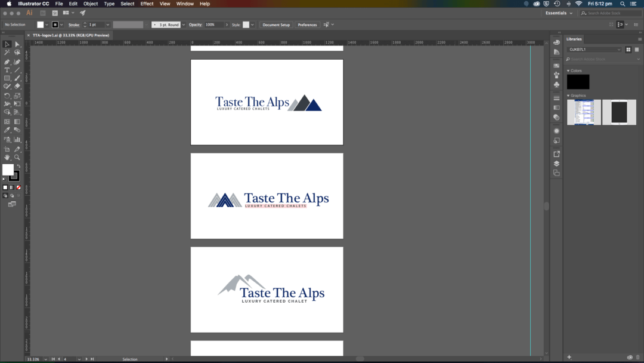This screenshot has height=363, width=644.
Task: Select the Artboard tool
Action: point(7,149)
